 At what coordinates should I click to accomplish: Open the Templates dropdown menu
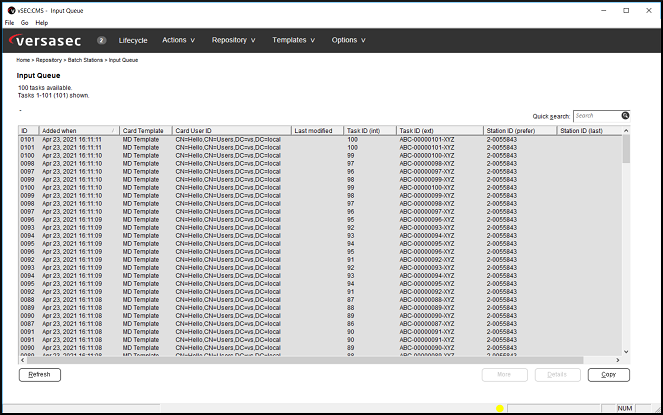pyautogui.click(x=293, y=40)
